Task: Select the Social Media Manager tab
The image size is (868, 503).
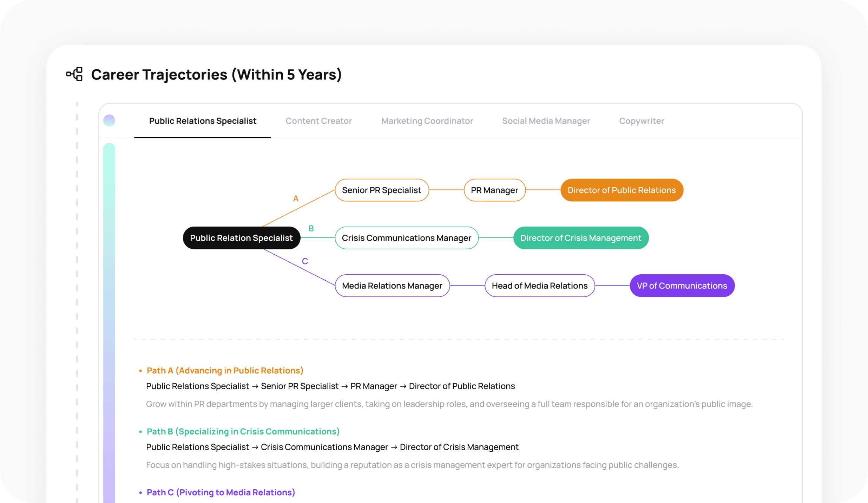Action: coord(546,120)
